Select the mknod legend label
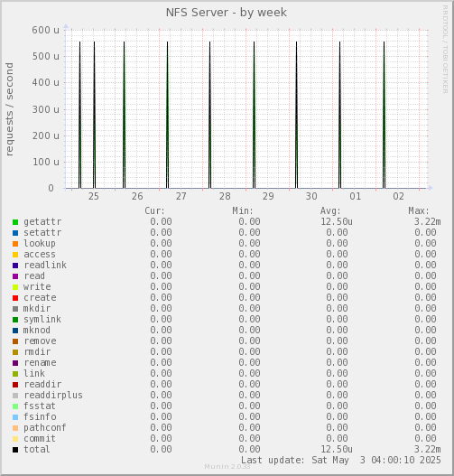The height and width of the screenshot is (476, 454). tap(37, 331)
